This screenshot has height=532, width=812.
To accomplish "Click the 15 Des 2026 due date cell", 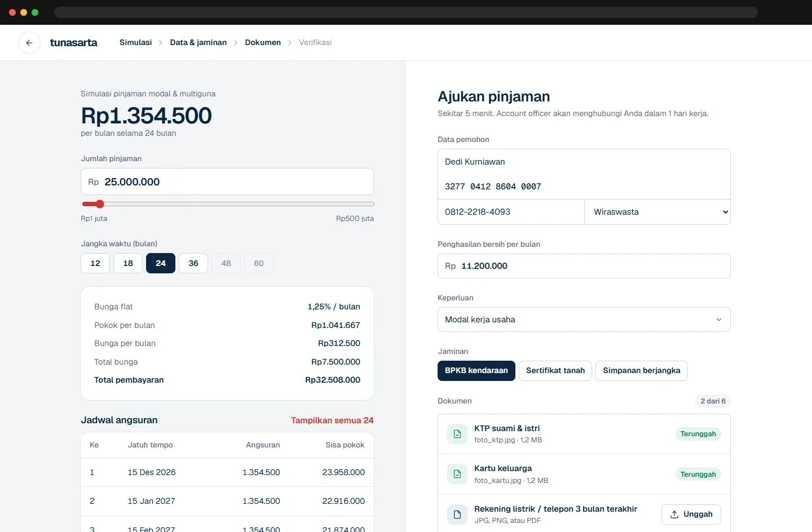I will pos(152,472).
